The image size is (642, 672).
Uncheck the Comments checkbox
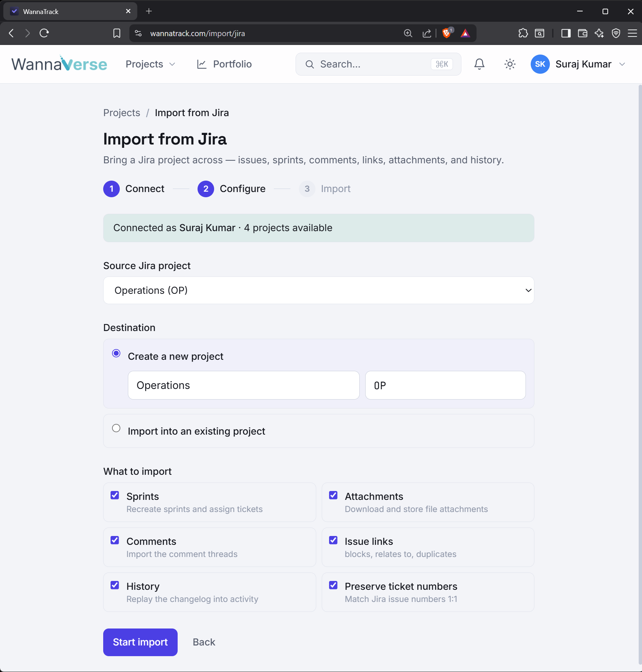[115, 540]
